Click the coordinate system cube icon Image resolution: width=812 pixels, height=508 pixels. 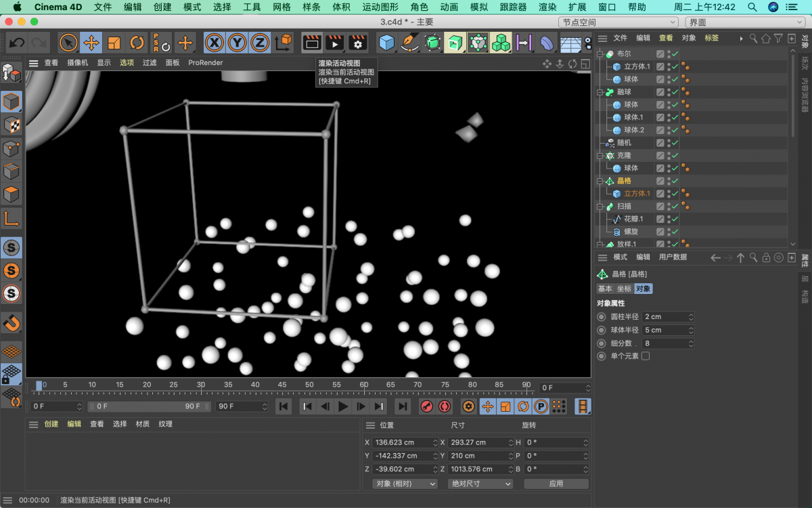(x=284, y=43)
